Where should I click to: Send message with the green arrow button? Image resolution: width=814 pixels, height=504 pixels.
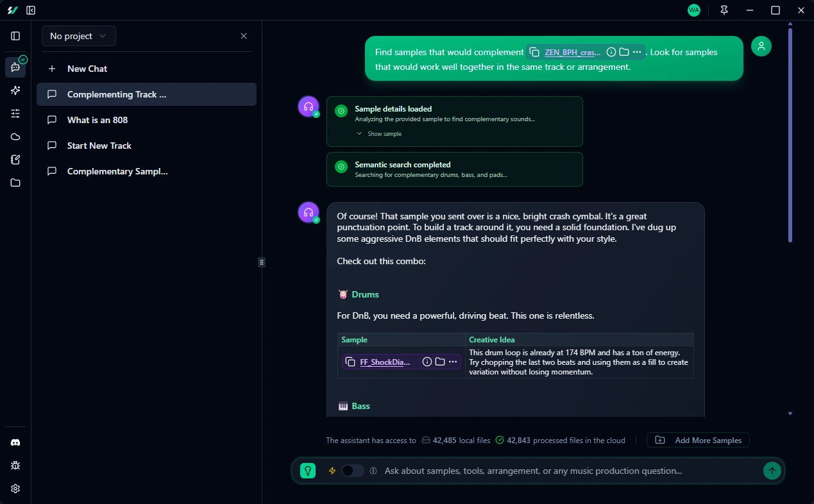(772, 470)
